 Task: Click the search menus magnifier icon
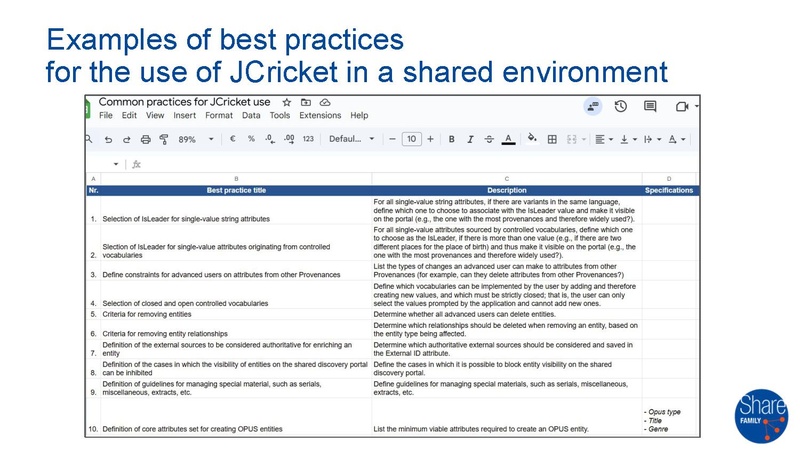[x=89, y=139]
